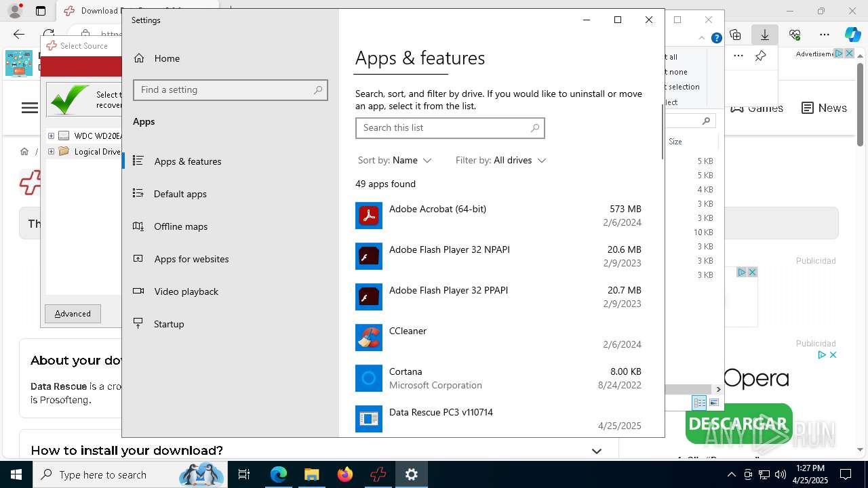The height and width of the screenshot is (488, 868).
Task: Click the DESCARGAR Opera ad button
Action: 738,424
